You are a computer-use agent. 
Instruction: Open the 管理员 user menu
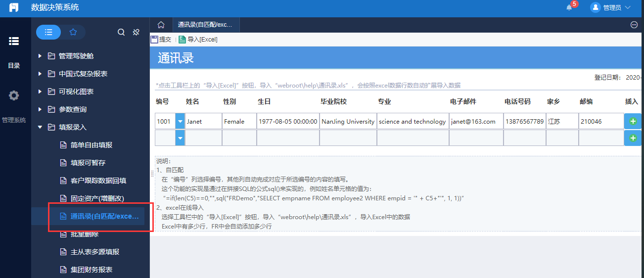(x=611, y=7)
